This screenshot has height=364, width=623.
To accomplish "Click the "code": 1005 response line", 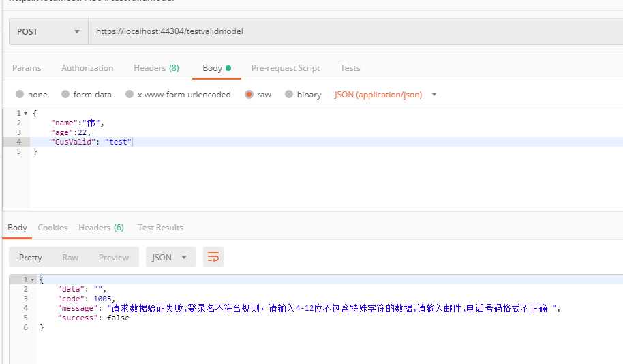I will point(86,299).
